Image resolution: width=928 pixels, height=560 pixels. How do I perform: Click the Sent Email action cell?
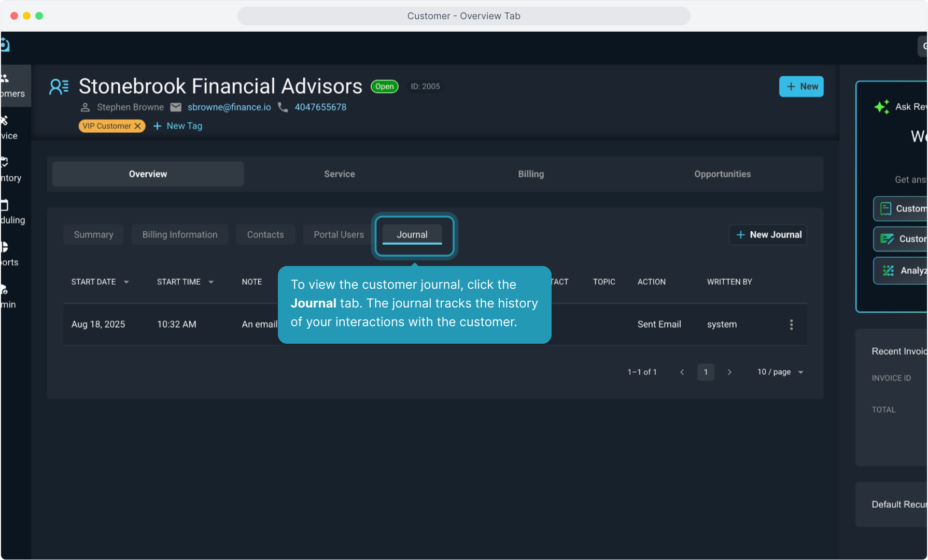(x=659, y=325)
